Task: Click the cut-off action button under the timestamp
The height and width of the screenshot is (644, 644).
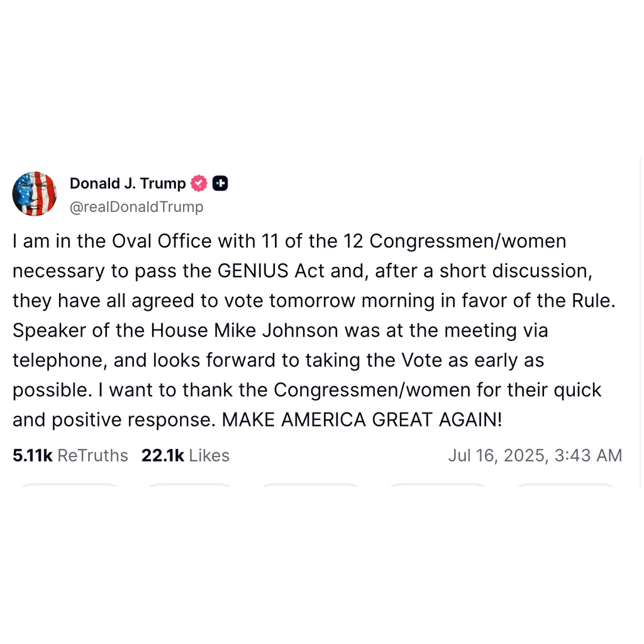Action: (565, 485)
